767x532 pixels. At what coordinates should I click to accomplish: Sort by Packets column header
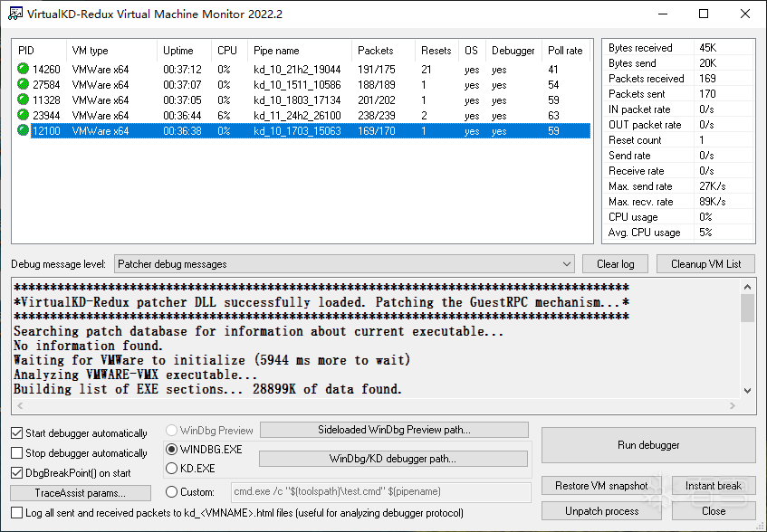[x=384, y=51]
